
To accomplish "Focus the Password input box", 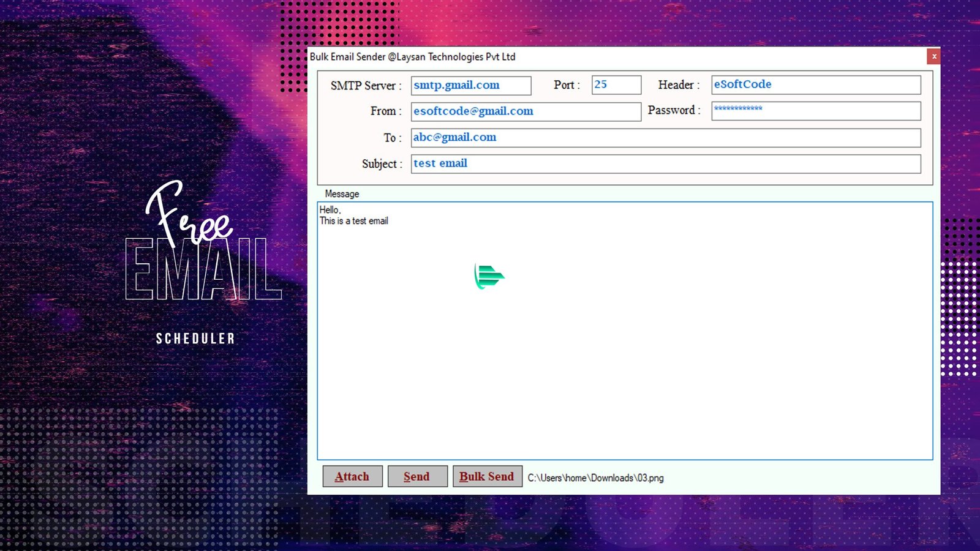I will pyautogui.click(x=815, y=111).
